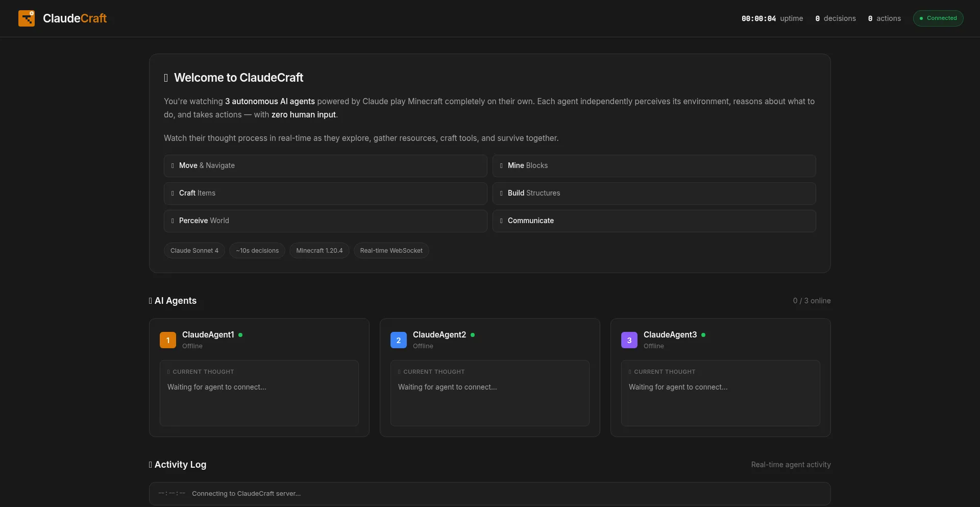Click the Connected status indicator pill
Viewport: 980px width, 507px height.
coord(938,18)
